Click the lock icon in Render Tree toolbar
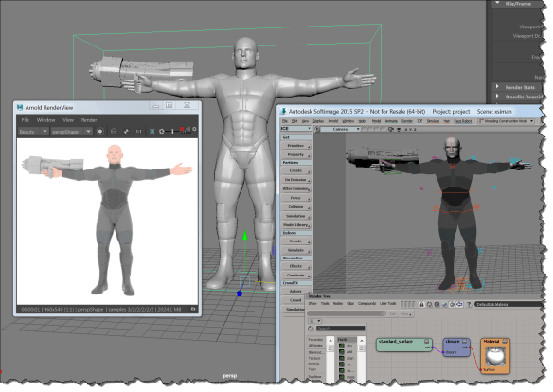Screen dimensions: 553x392 421,304
